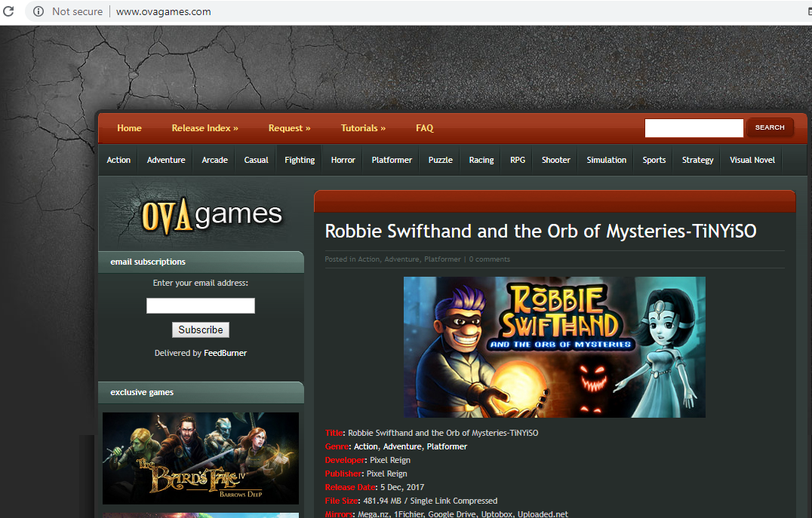Browse the Arcade category
This screenshot has height=518, width=812.
[x=214, y=160]
